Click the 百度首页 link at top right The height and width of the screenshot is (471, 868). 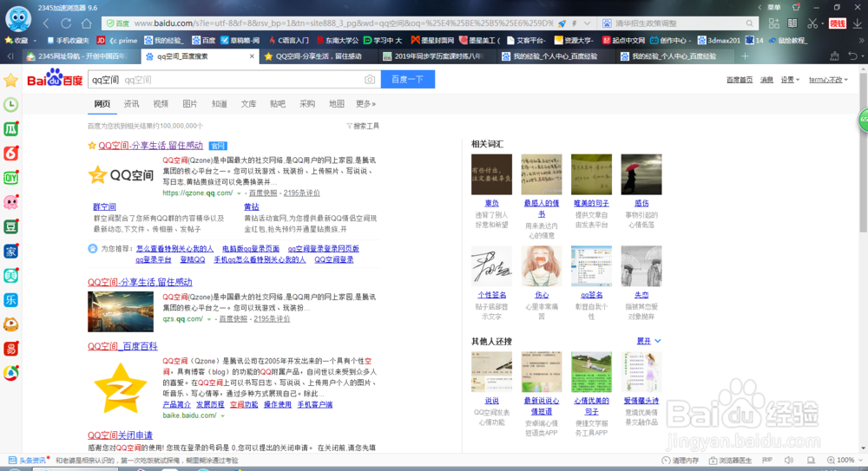point(740,80)
